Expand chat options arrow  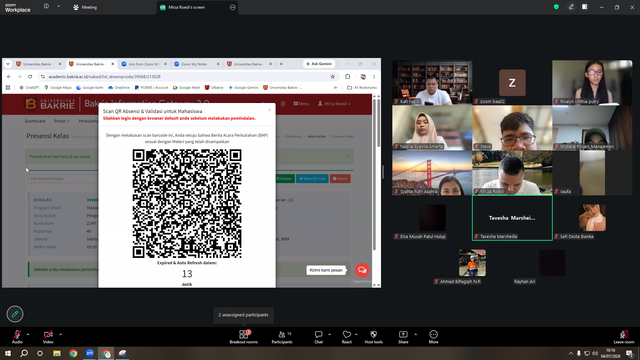coord(329,334)
